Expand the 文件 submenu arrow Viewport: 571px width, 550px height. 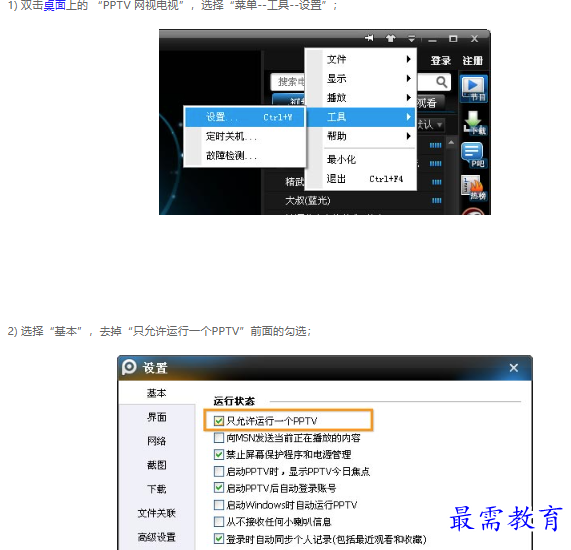click(x=409, y=59)
